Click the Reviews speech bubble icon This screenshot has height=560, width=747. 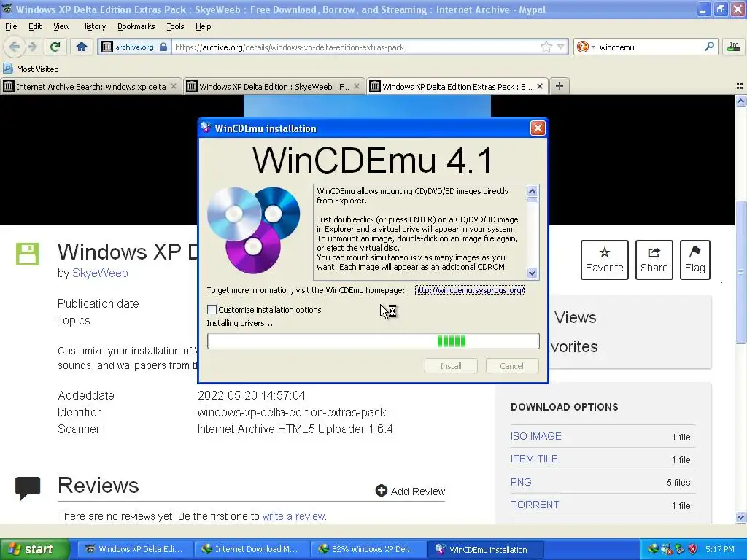coord(28,488)
